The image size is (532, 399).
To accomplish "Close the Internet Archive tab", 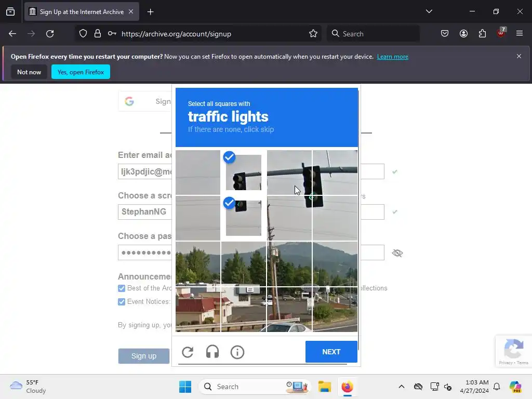I will click(131, 11).
